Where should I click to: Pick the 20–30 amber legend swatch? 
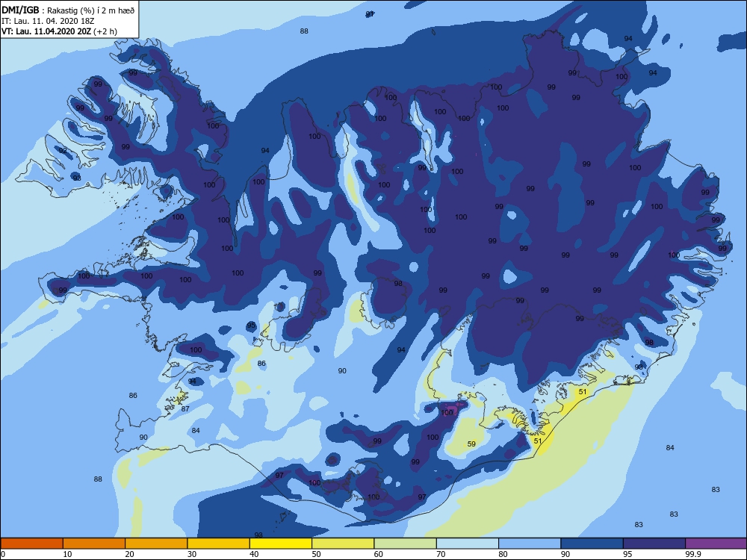click(156, 544)
